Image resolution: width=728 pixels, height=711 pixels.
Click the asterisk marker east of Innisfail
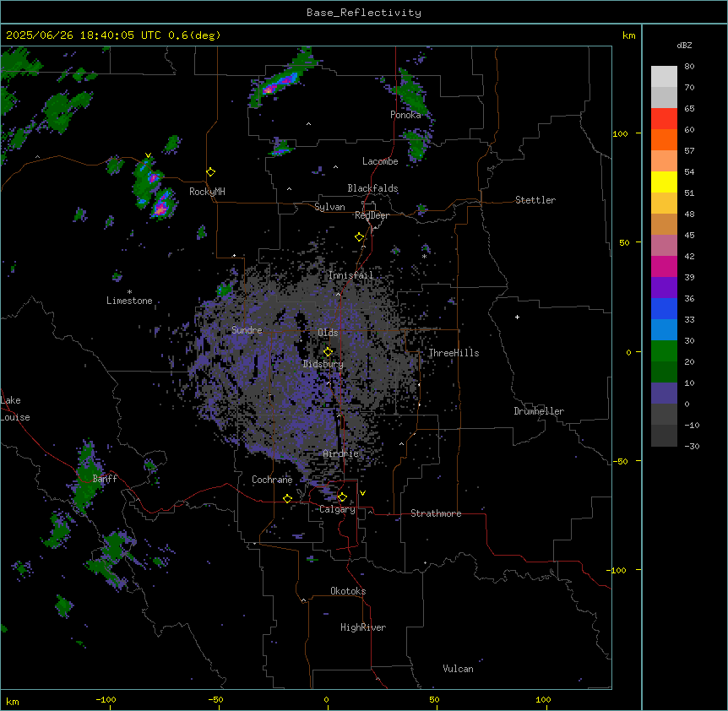(424, 256)
